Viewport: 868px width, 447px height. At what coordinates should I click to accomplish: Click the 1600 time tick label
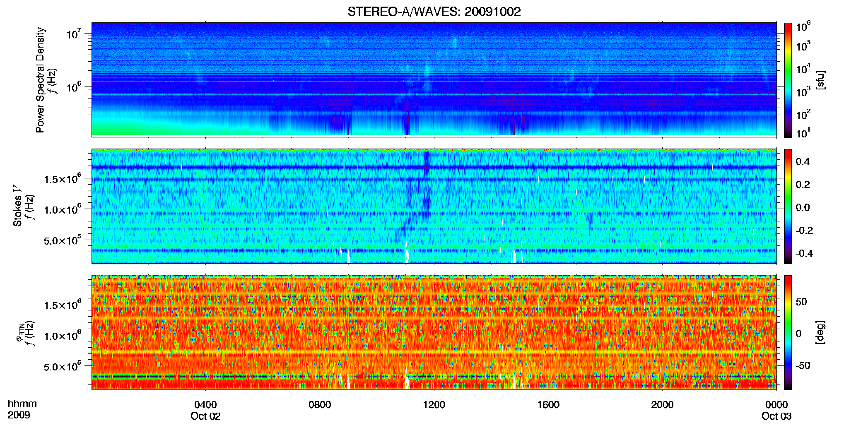(x=548, y=404)
